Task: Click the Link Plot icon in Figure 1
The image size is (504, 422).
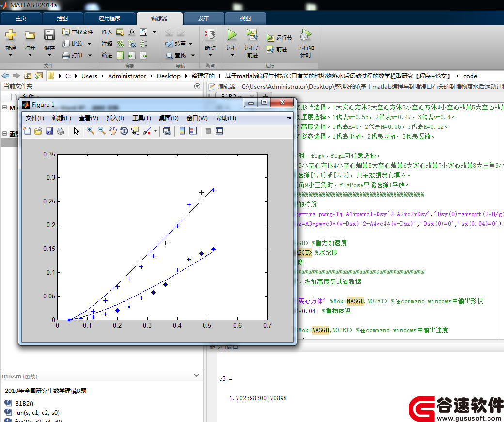Action: pos(167,131)
